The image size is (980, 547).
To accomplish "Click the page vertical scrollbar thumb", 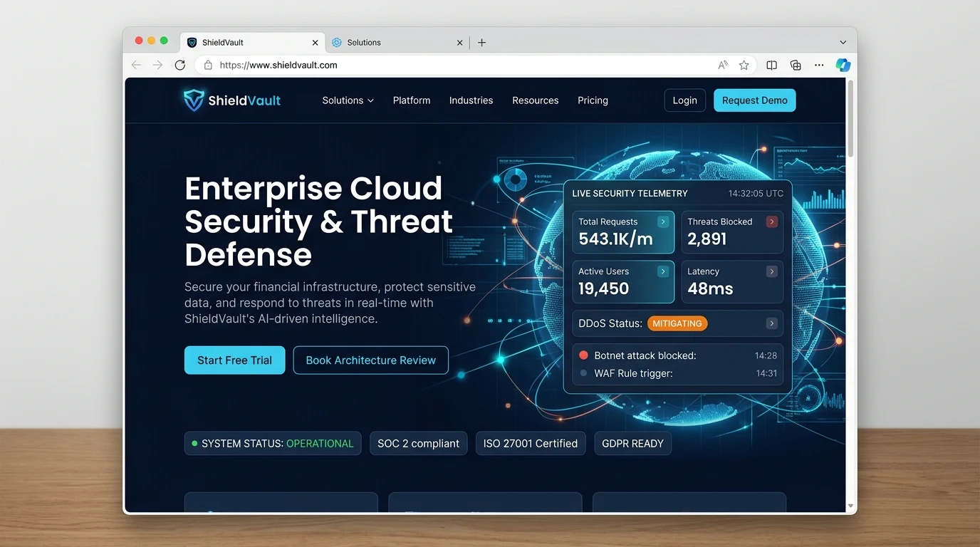I will pos(850,118).
